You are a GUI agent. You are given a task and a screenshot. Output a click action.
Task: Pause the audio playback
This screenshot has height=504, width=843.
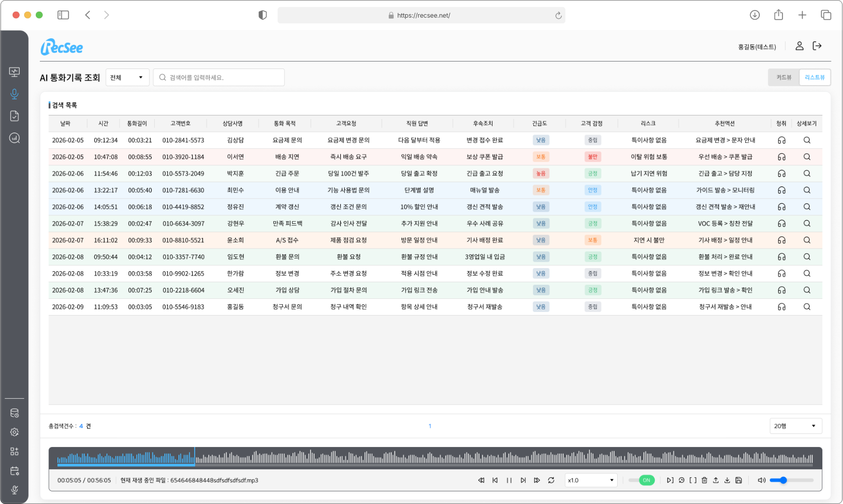[x=509, y=480]
